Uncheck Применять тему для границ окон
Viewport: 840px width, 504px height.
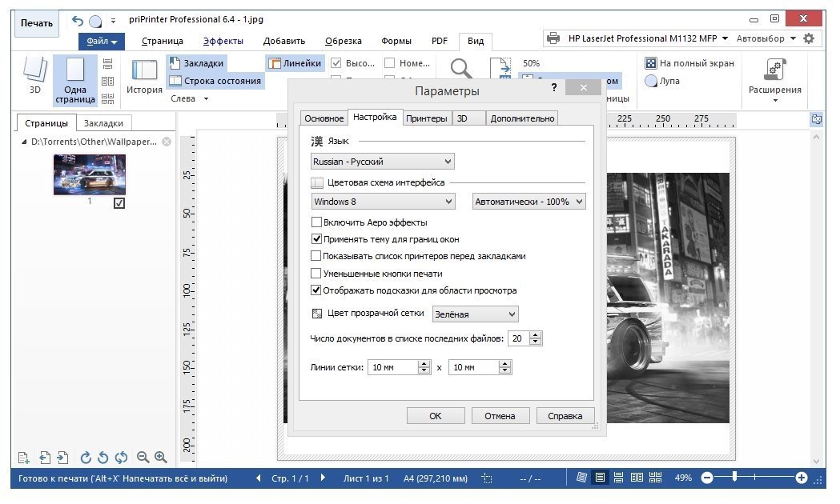pyautogui.click(x=316, y=239)
